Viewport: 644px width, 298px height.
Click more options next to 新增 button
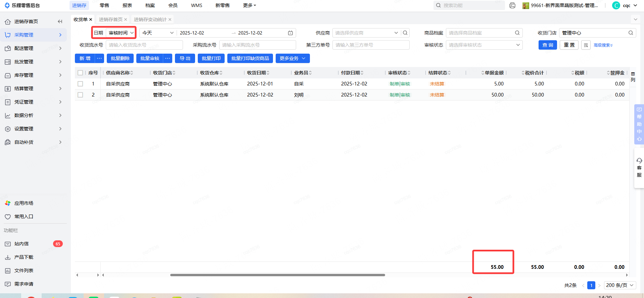(99, 58)
